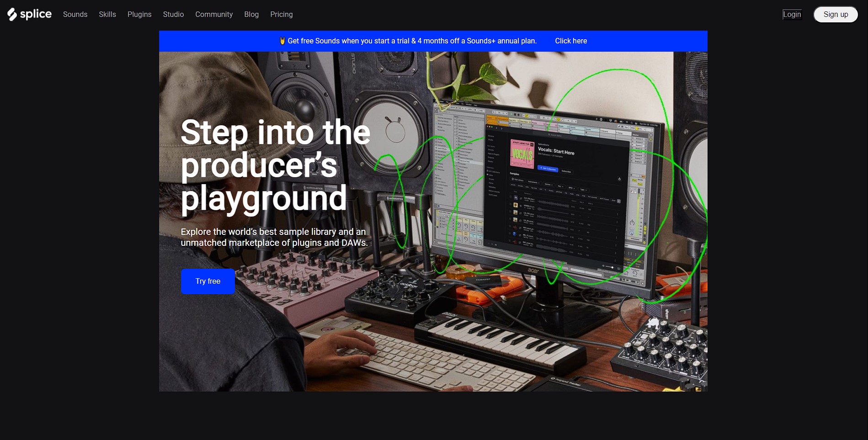Follow the Click here promo link

point(571,41)
